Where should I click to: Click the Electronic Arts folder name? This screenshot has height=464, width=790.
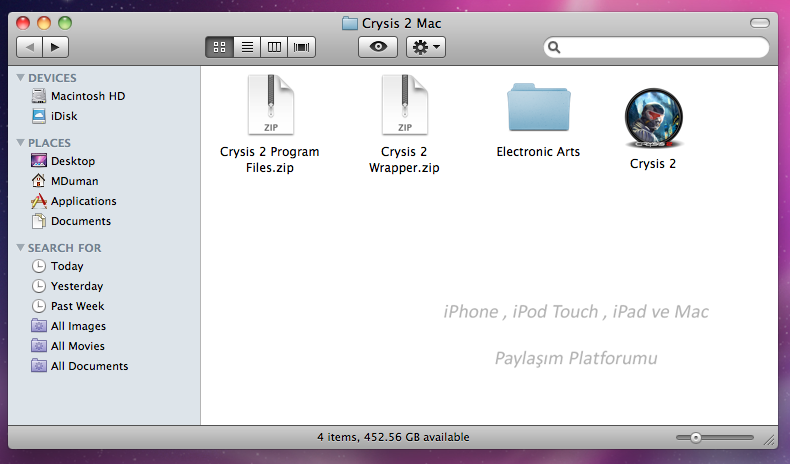coord(538,152)
